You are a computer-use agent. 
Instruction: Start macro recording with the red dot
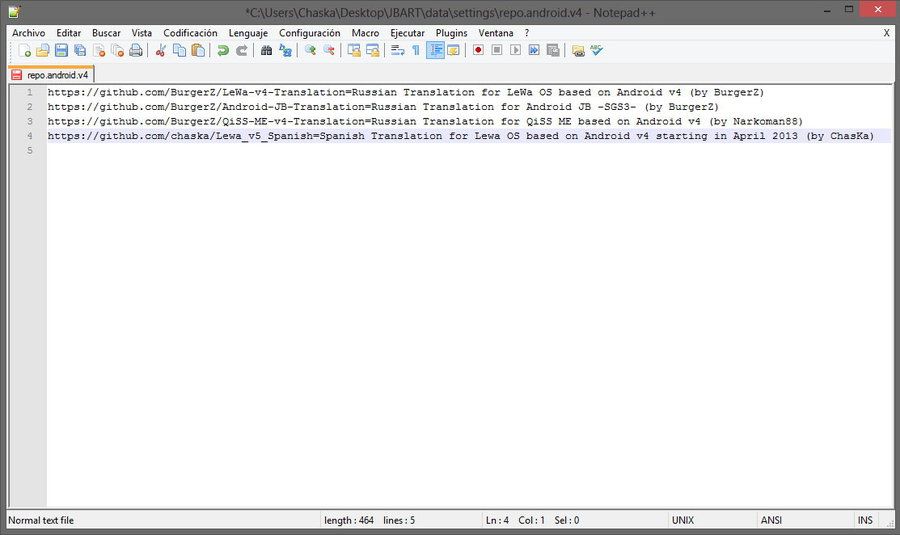pyautogui.click(x=478, y=51)
